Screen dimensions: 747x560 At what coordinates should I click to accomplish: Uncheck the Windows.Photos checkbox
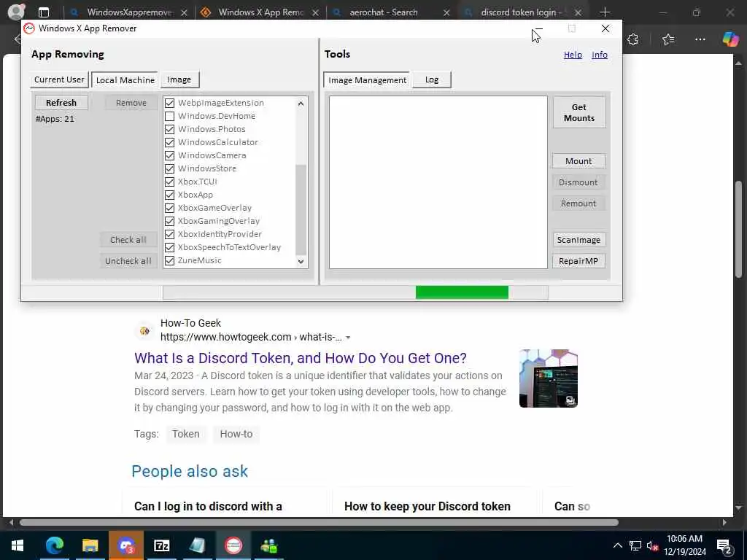pyautogui.click(x=169, y=129)
